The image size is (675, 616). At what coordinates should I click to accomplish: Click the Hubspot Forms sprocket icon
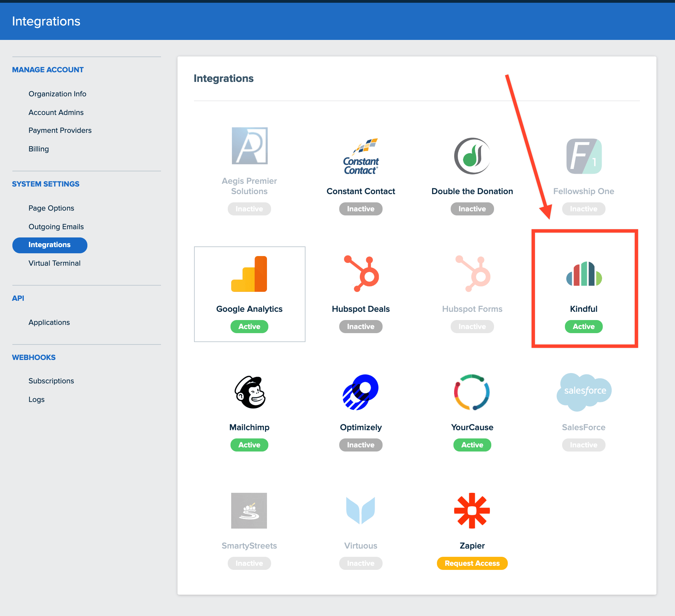tap(472, 274)
